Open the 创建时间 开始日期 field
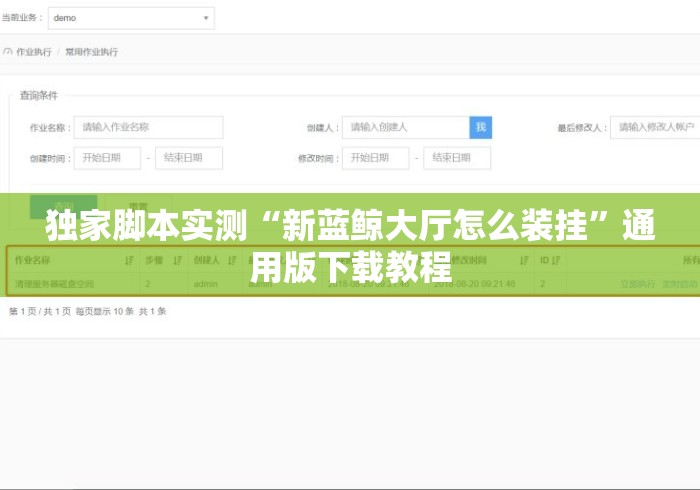The image size is (700, 490). click(x=108, y=158)
